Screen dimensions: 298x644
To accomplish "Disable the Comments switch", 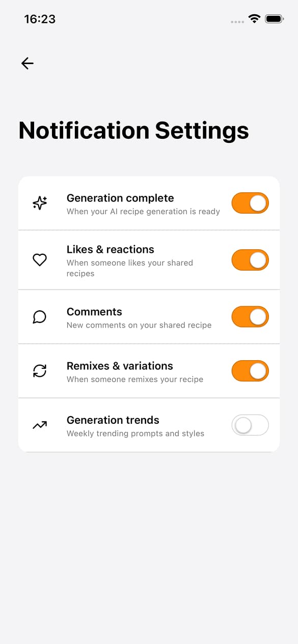I will click(250, 316).
